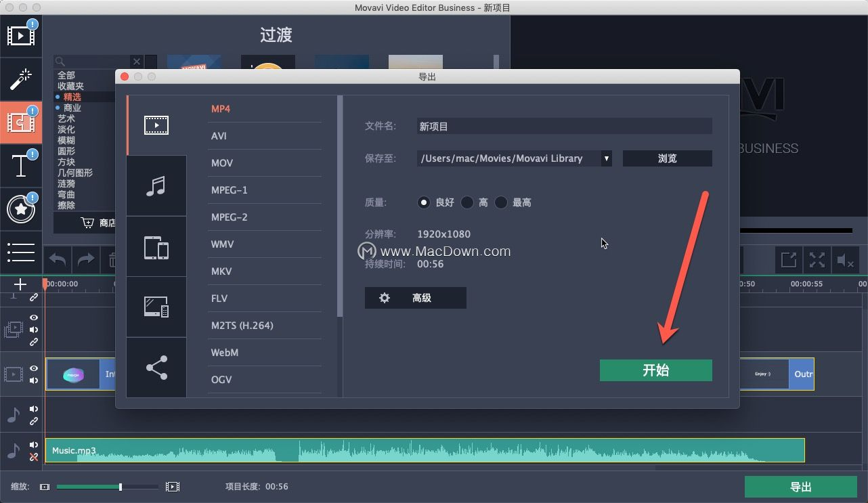This screenshot has width=868, height=503.
Task: Click the green 导出 export button
Action: [x=801, y=487]
